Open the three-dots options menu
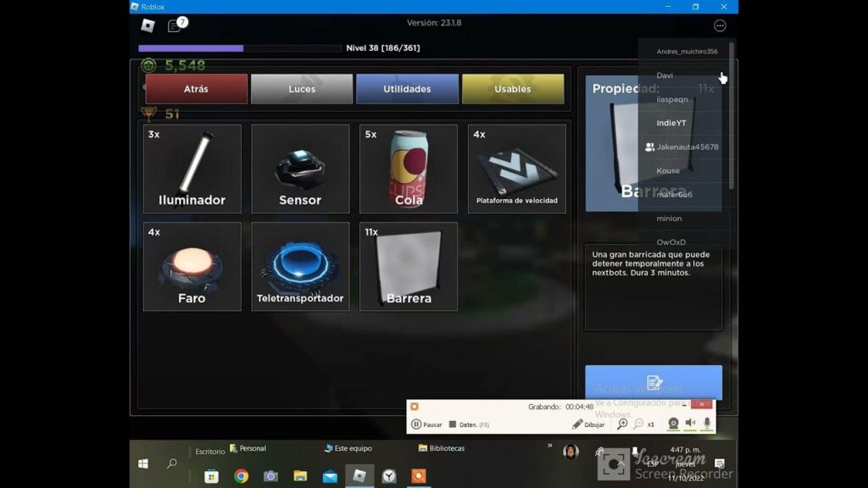 click(720, 25)
